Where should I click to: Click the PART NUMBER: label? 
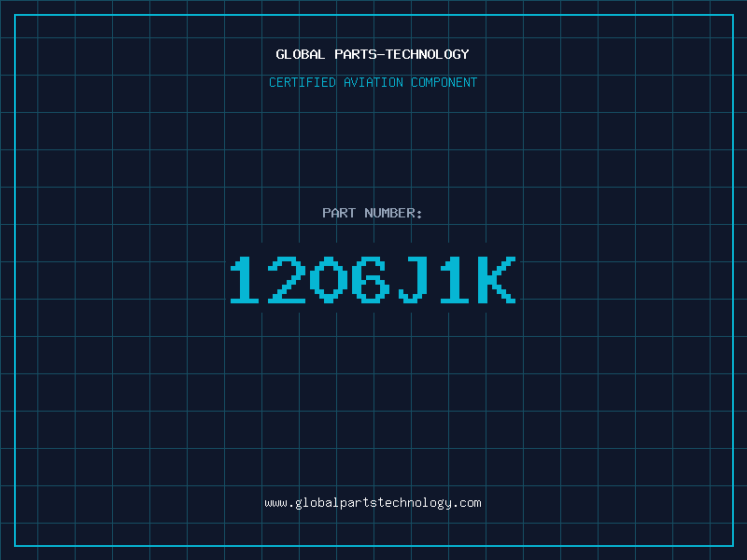point(373,213)
